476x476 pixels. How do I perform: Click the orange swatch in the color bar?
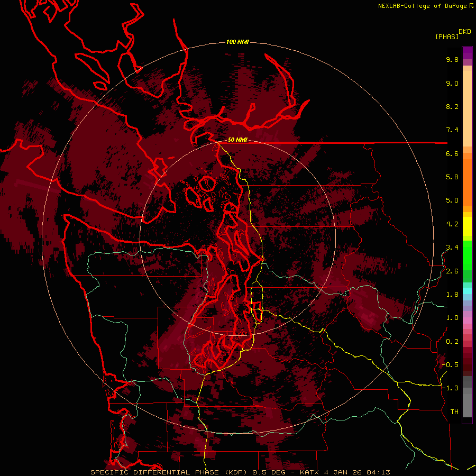(x=467, y=182)
